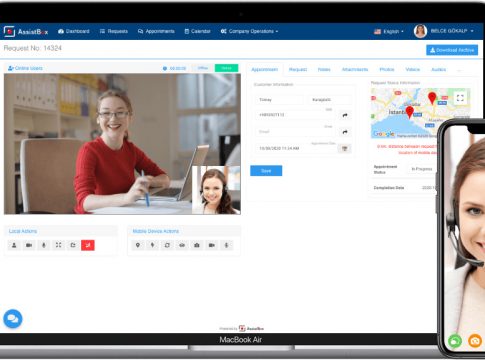
Task: Set status to Online with green button
Action: [x=226, y=68]
